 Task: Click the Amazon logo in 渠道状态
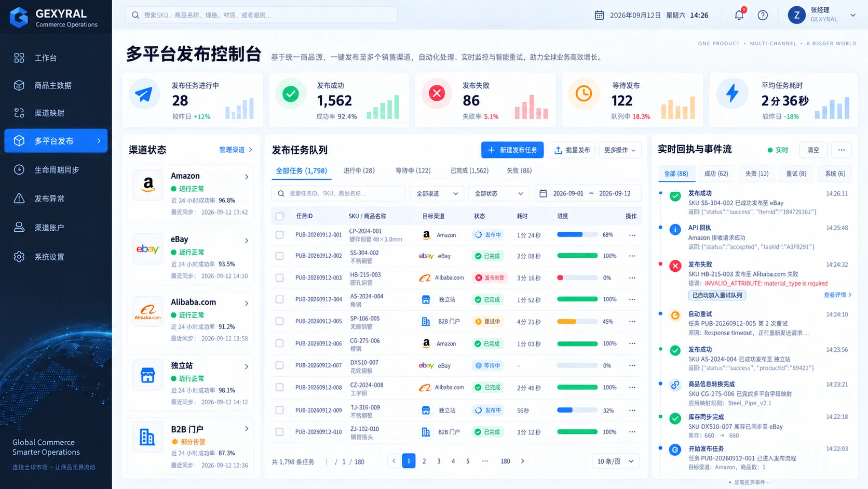point(148,184)
